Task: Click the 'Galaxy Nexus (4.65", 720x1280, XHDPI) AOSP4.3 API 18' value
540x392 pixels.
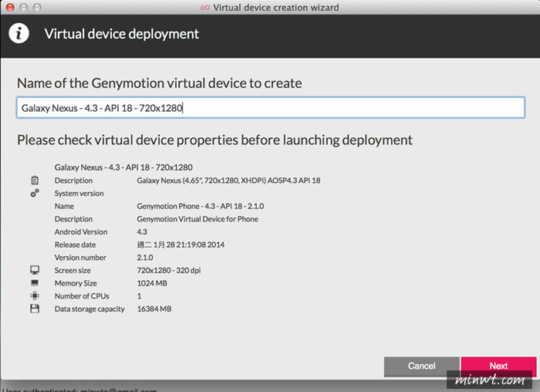Action: [228, 181]
